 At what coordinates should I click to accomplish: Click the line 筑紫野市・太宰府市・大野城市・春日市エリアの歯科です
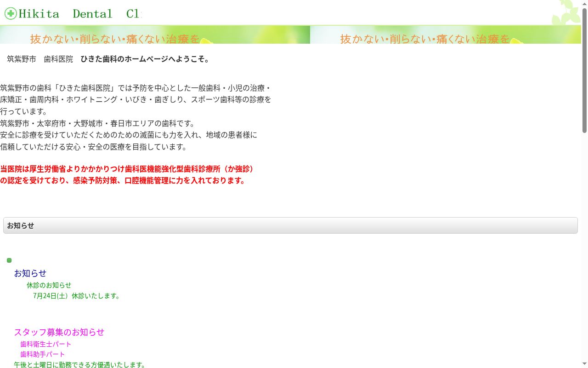click(98, 123)
